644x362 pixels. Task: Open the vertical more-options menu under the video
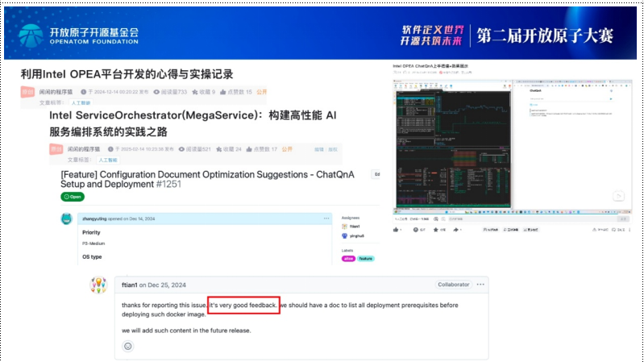(x=629, y=230)
